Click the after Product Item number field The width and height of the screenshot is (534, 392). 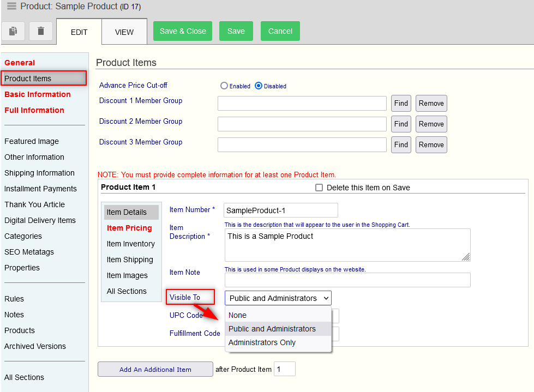[285, 369]
